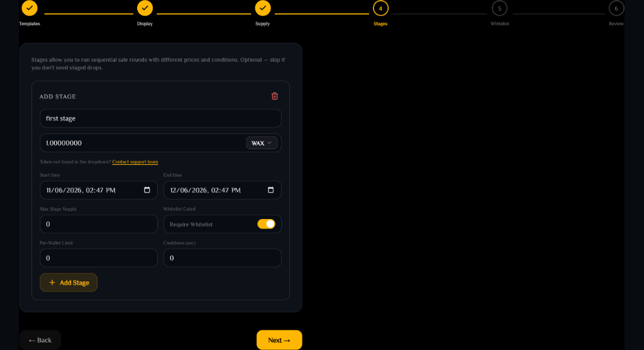Select step 4 Stages circle

380,8
